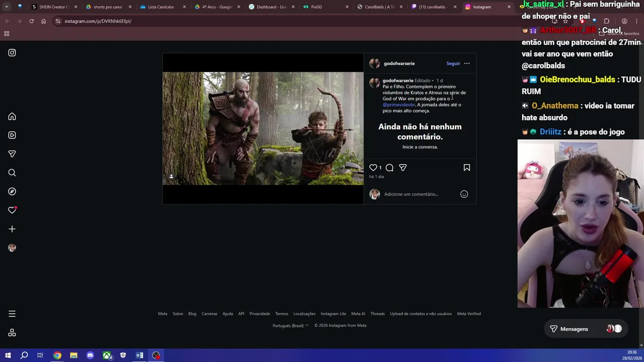Screen dimensions: 644x362
Task: Share the post via paper-plane icon
Action: pos(403,167)
